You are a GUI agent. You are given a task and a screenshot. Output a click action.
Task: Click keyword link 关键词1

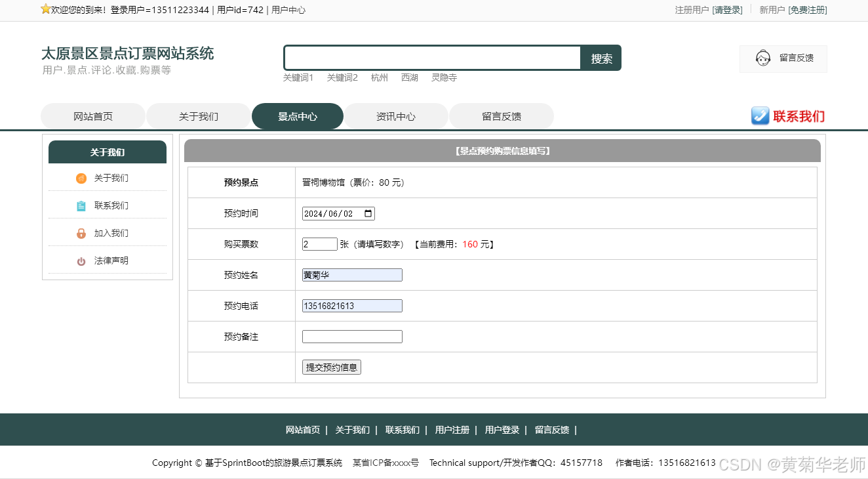[298, 77]
